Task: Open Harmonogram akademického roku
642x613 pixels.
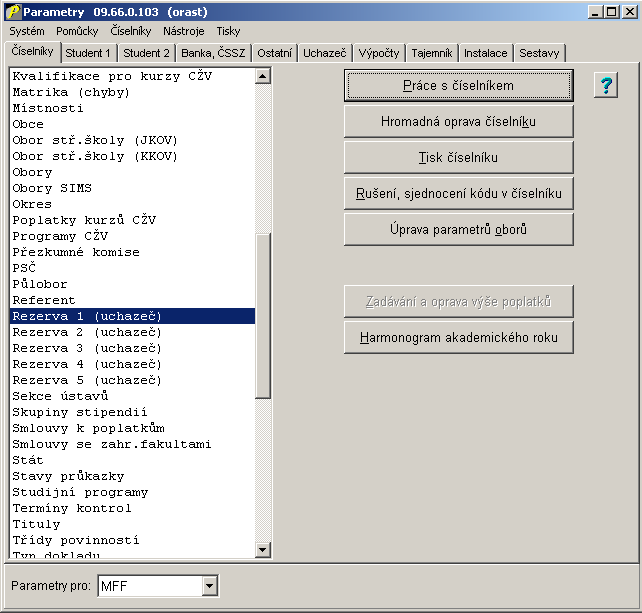Action: pyautogui.click(x=458, y=338)
